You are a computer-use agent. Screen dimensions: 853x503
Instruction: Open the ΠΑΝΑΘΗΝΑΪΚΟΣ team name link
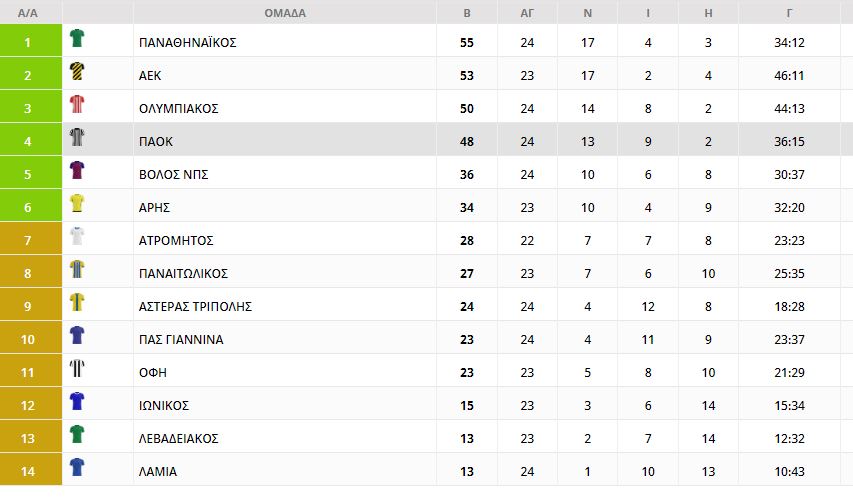[x=187, y=43]
